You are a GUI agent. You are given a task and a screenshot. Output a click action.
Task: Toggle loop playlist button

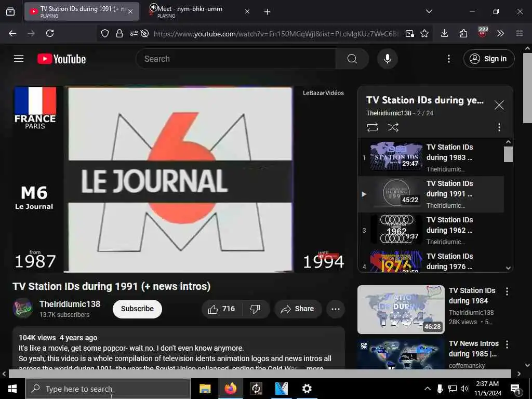tap(372, 127)
